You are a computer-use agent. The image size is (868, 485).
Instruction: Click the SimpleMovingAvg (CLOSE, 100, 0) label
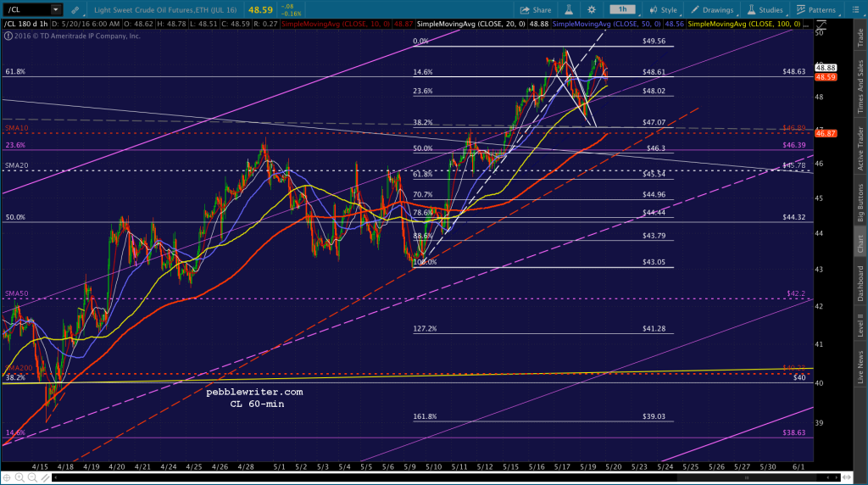[x=744, y=25]
